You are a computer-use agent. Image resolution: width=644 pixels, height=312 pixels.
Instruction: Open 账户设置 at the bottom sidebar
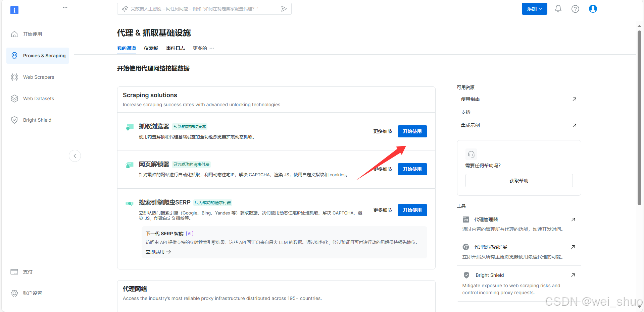[32, 293]
